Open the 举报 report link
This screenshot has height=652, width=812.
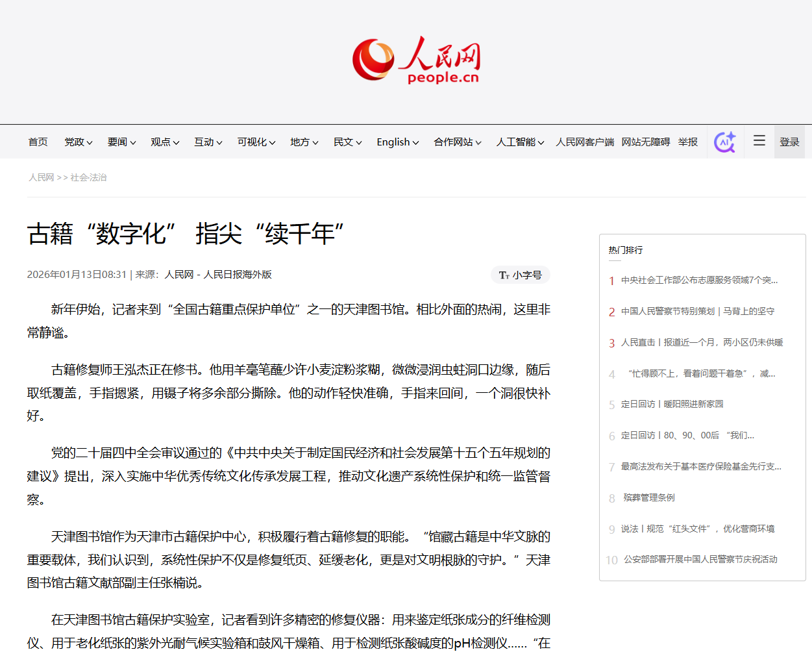coord(687,142)
